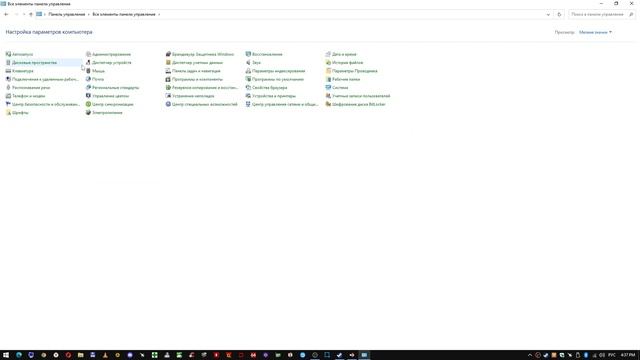
Task: Open the Звук speaker icon
Action: 248,62
